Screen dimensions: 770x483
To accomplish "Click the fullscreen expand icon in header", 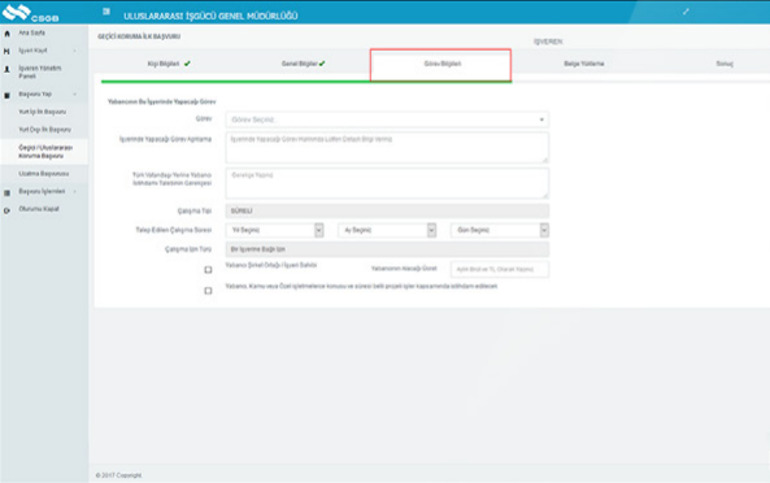I will (x=685, y=12).
